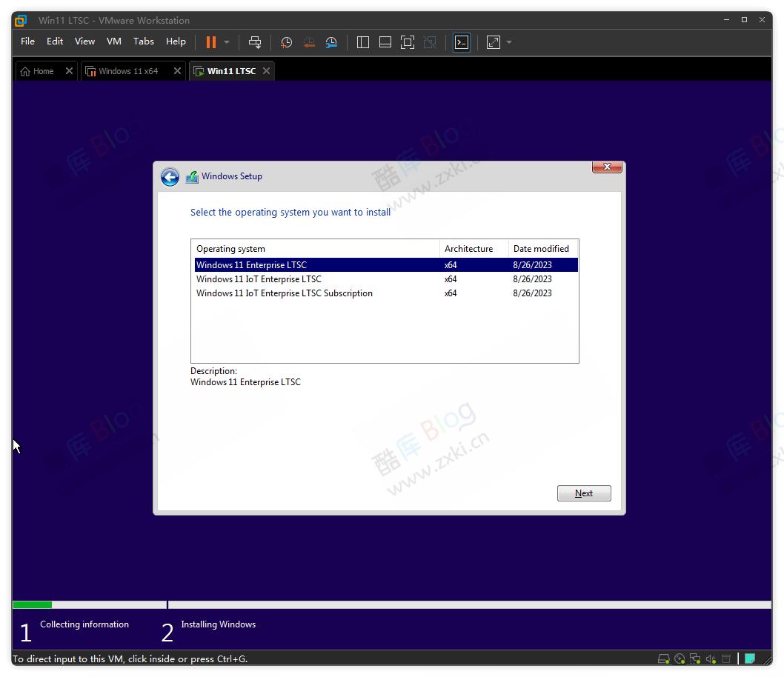Open the suspend button dropdown arrow
Viewport: 784px width, 677px height.
coord(226,42)
